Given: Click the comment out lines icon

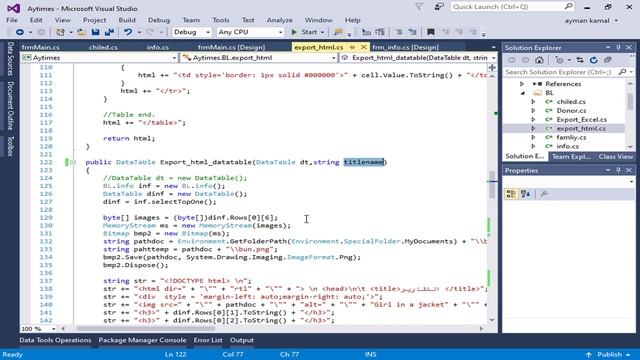Looking at the screenshot, I should tap(399, 32).
